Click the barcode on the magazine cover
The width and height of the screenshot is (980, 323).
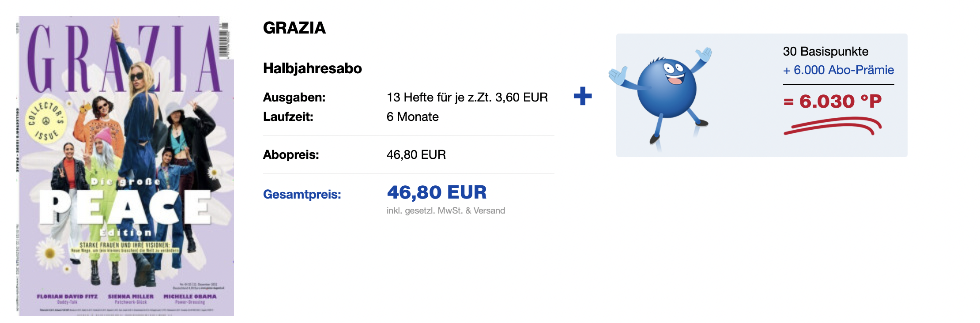coord(224,40)
